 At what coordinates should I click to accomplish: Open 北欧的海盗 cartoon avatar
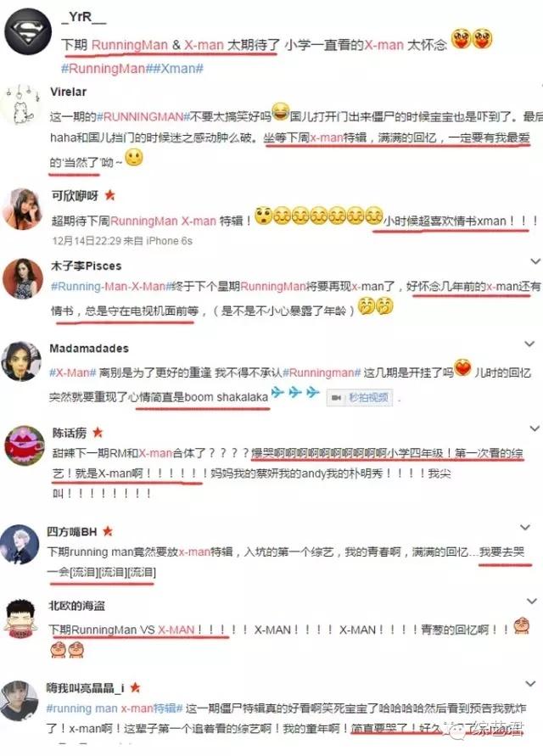[x=20, y=619]
